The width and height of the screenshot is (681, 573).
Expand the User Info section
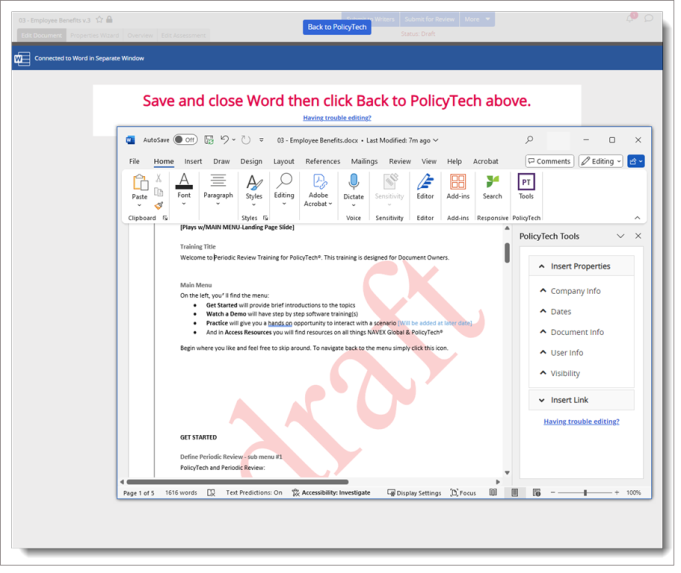coord(562,353)
